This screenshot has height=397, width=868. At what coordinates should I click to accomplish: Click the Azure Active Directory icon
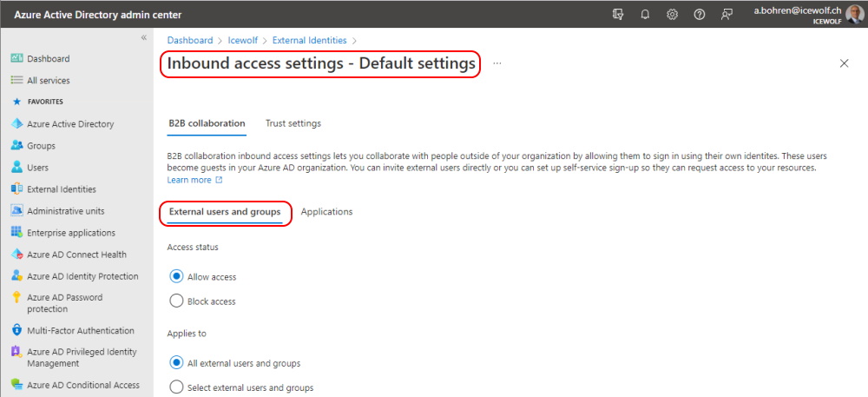point(16,124)
